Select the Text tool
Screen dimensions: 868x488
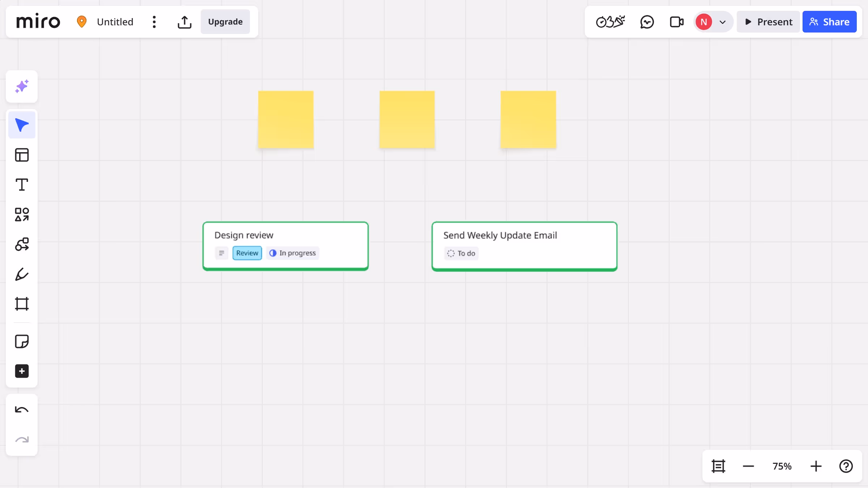click(22, 184)
